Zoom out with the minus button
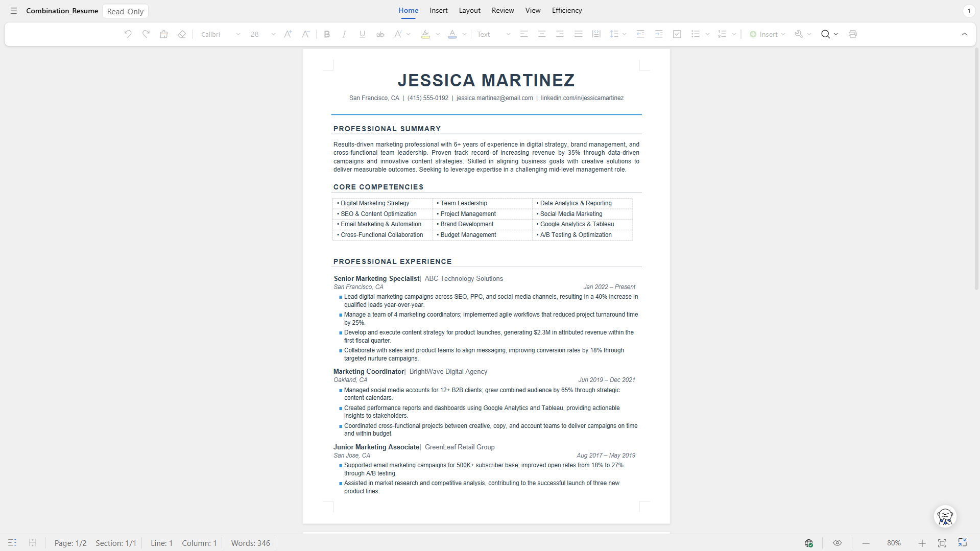 pyautogui.click(x=866, y=543)
